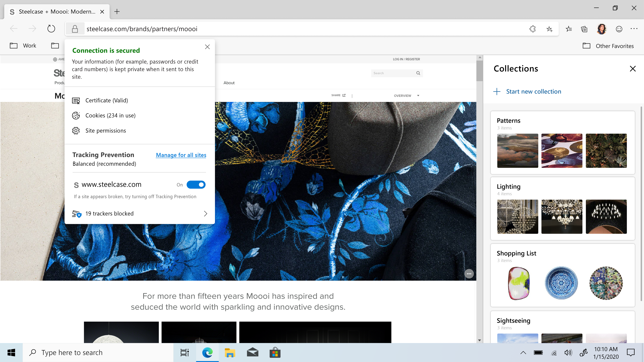Start new collection
The height and width of the screenshot is (362, 644).
[x=527, y=92]
